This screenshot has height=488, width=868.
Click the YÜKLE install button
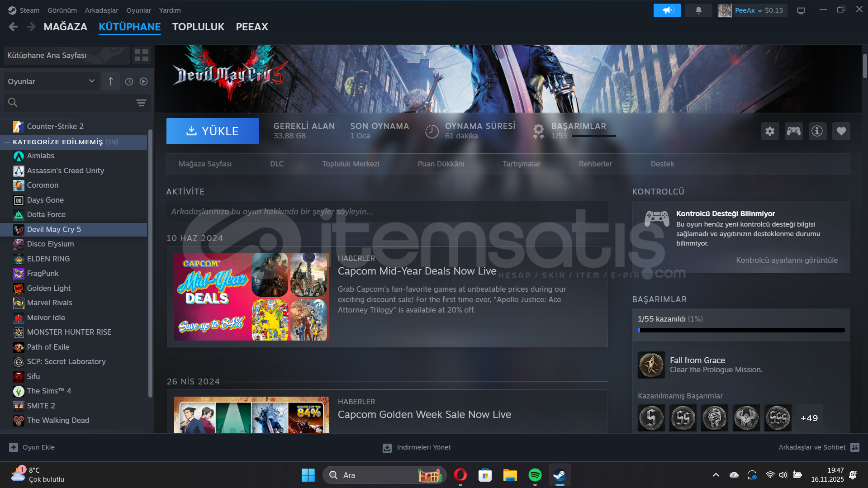(x=213, y=131)
